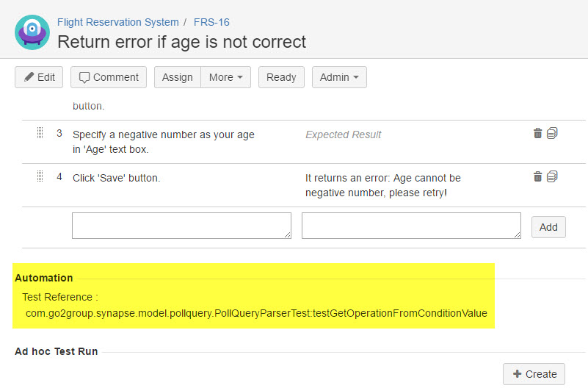
Task: Expand the More dropdown menu
Action: (225, 77)
